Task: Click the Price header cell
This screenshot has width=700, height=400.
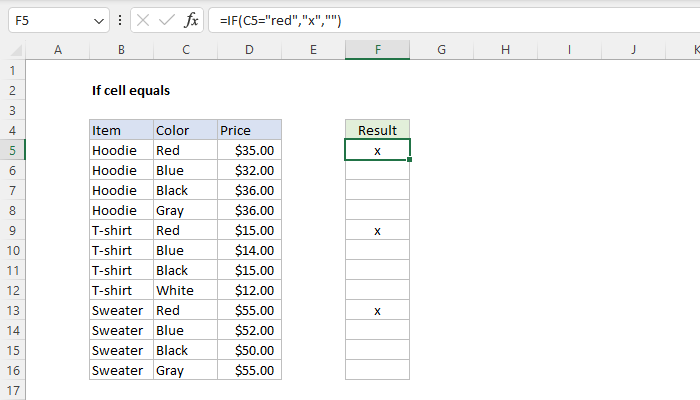Action: click(x=249, y=130)
